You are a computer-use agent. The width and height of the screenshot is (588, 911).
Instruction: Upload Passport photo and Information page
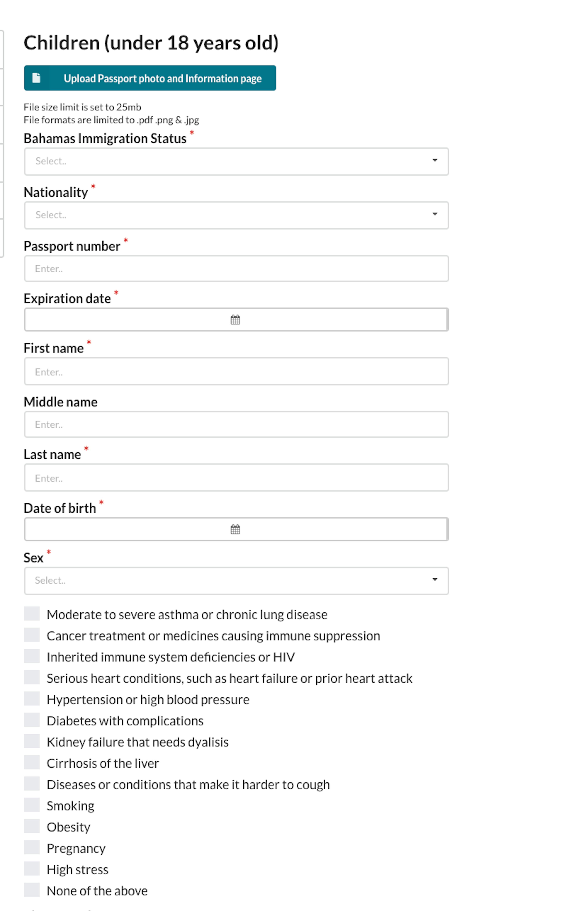[x=150, y=78]
